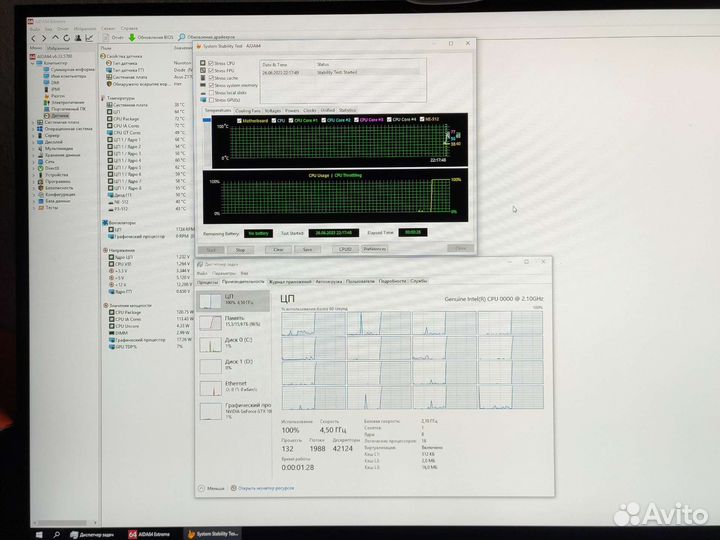Uncheck the Stress FPU checkbox

click(x=211, y=71)
